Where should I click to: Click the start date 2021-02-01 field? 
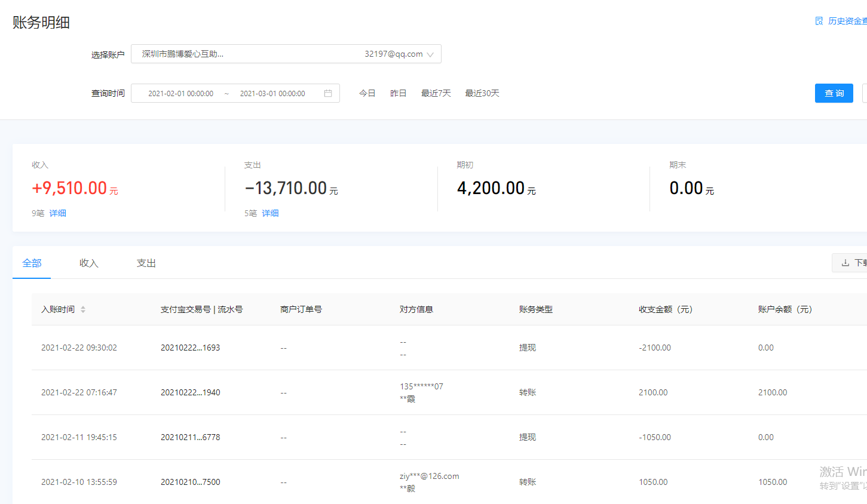[180, 94]
